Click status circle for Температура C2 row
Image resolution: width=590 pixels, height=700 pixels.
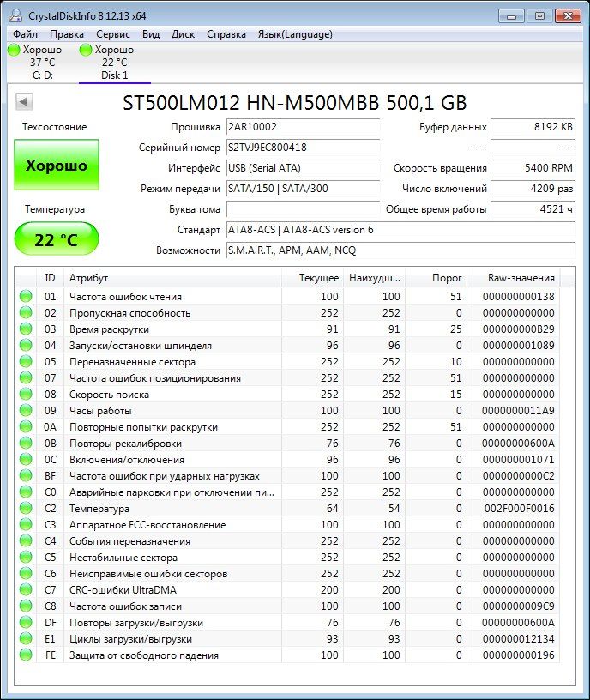pyautogui.click(x=26, y=508)
